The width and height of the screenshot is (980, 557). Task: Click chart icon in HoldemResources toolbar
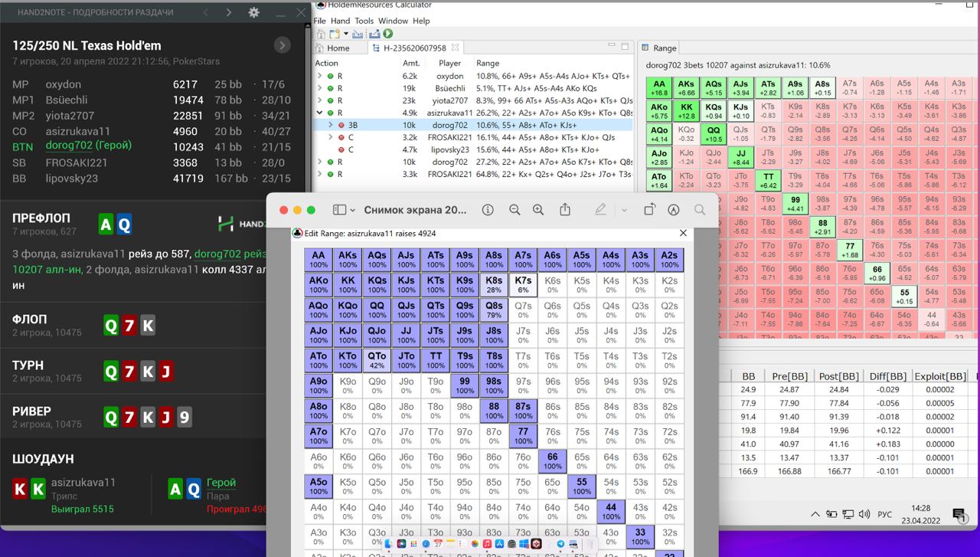(358, 34)
